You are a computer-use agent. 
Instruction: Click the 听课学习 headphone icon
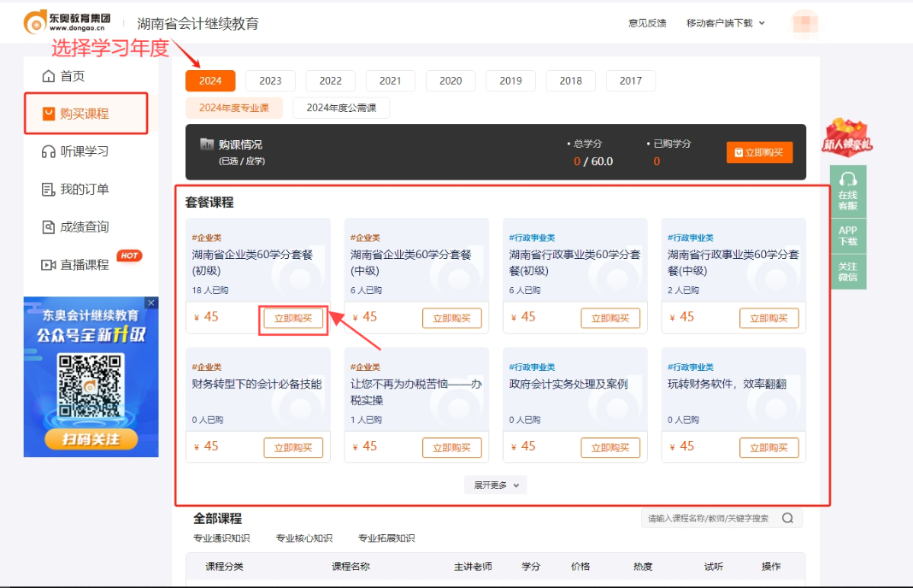click(49, 152)
